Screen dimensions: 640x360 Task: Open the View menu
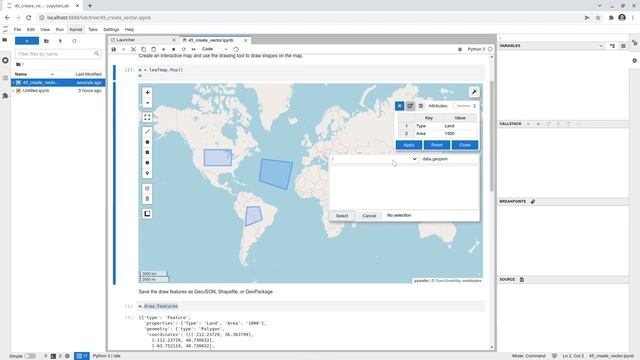[x=45, y=30]
